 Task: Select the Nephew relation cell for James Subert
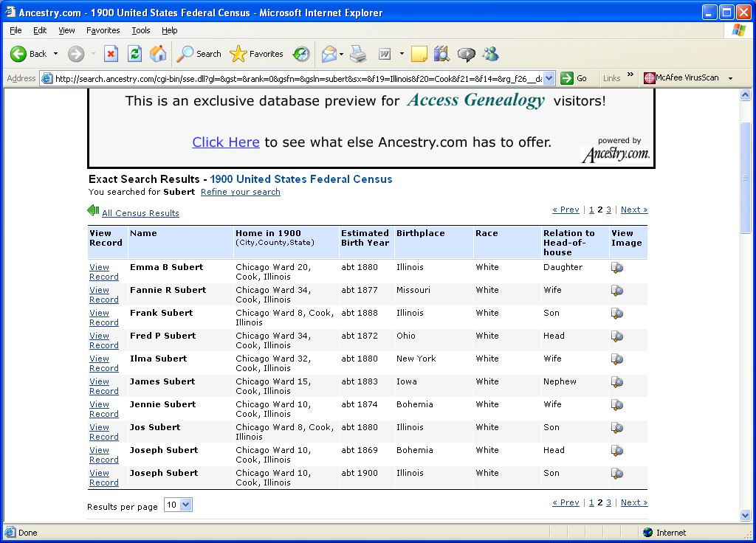[x=560, y=381]
